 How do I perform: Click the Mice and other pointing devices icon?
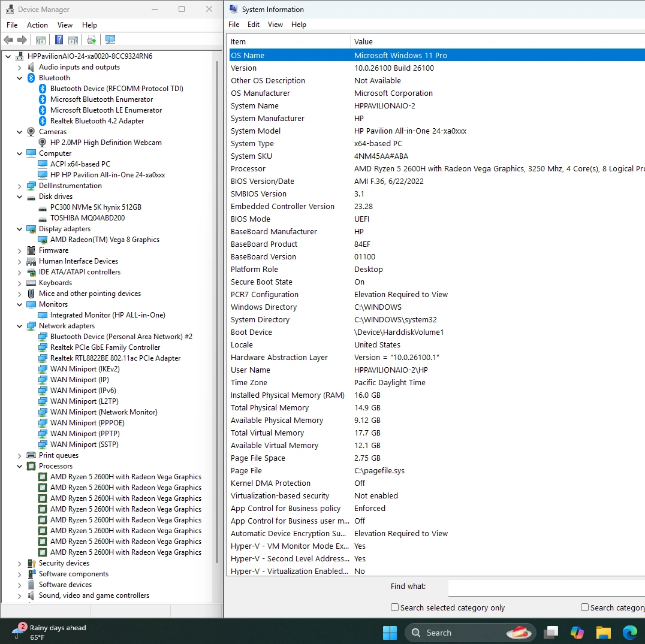coord(31,294)
